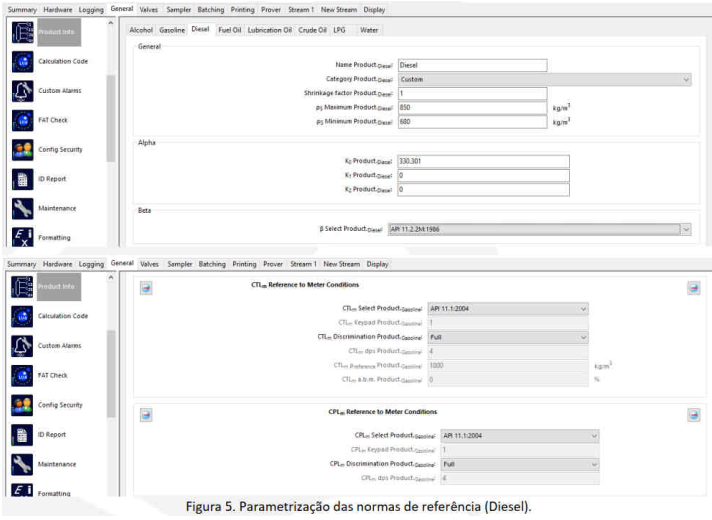Screen dimensions: 712x520
Task: Open Custom Alarms bell icon in the CTL/CPL window
Action: tap(22, 347)
